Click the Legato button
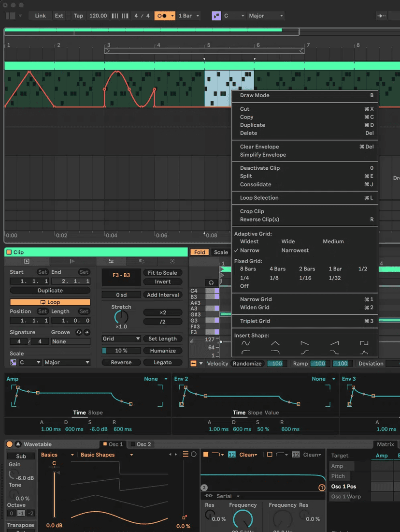Viewport: 400px width, 532px height. tap(163, 362)
